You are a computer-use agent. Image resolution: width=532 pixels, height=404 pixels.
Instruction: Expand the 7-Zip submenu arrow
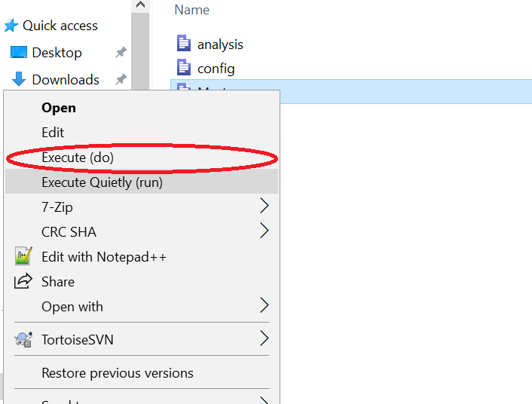click(264, 206)
